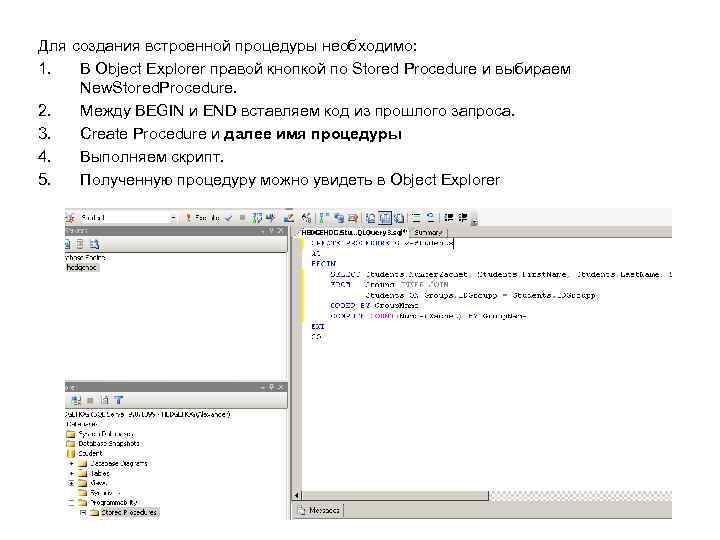This screenshot has height=540, width=720.
Task: Select Results to Text icon
Action: coord(371,218)
